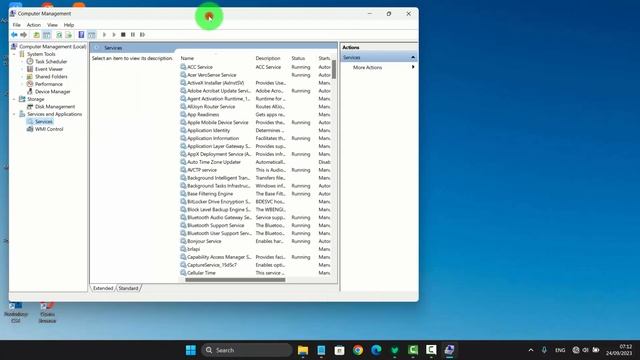Click the Back arrow in the toolbar

(14, 35)
